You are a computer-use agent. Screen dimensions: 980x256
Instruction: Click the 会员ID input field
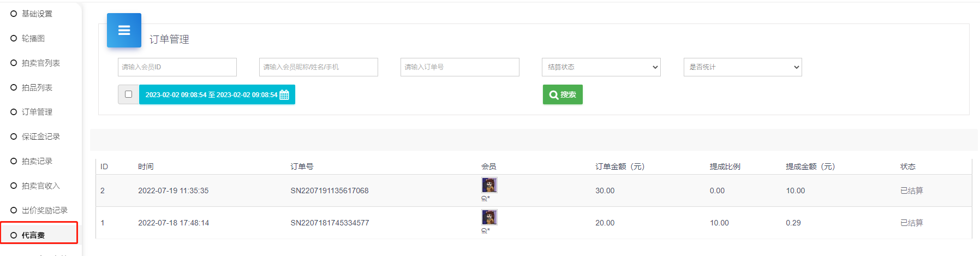pyautogui.click(x=177, y=67)
